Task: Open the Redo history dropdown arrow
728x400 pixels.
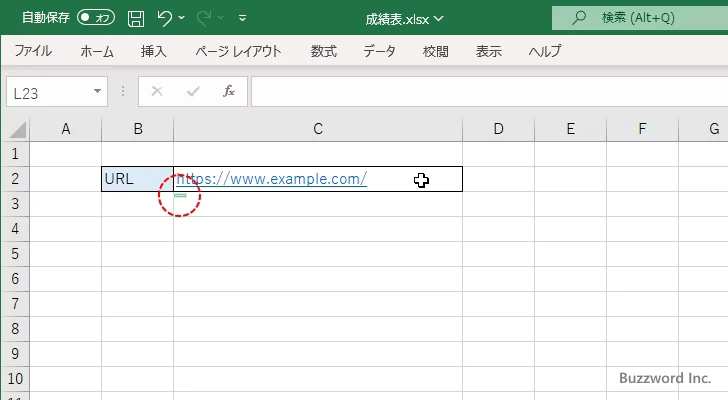Action: [221, 18]
